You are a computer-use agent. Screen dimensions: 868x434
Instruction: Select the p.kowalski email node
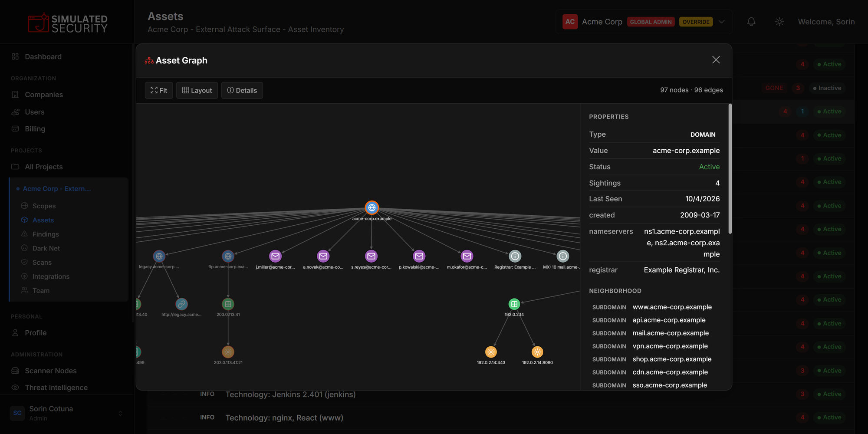[x=419, y=256]
